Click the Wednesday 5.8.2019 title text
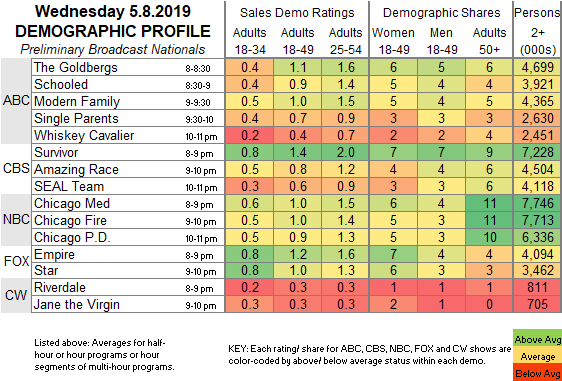This screenshot has height=381, width=562. 113,11
